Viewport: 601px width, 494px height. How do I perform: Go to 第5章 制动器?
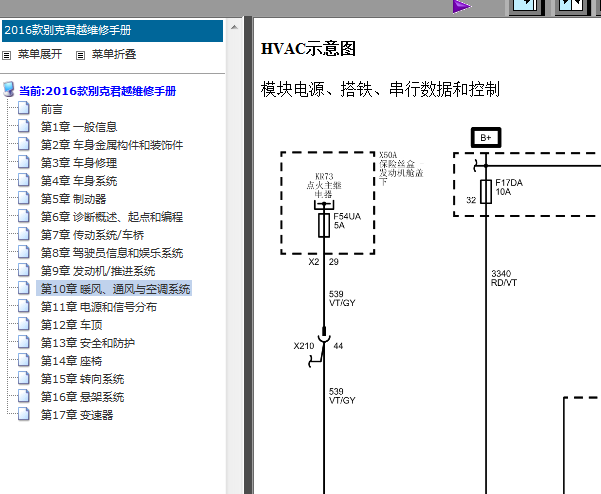coord(74,199)
